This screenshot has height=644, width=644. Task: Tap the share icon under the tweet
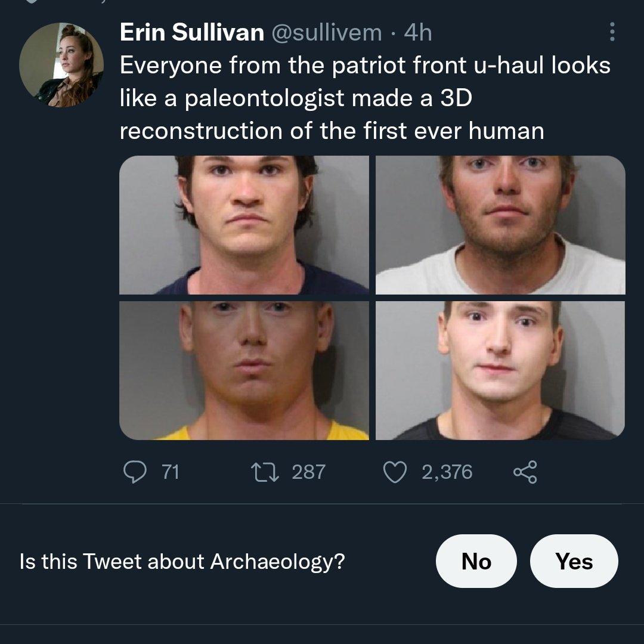coord(525,472)
